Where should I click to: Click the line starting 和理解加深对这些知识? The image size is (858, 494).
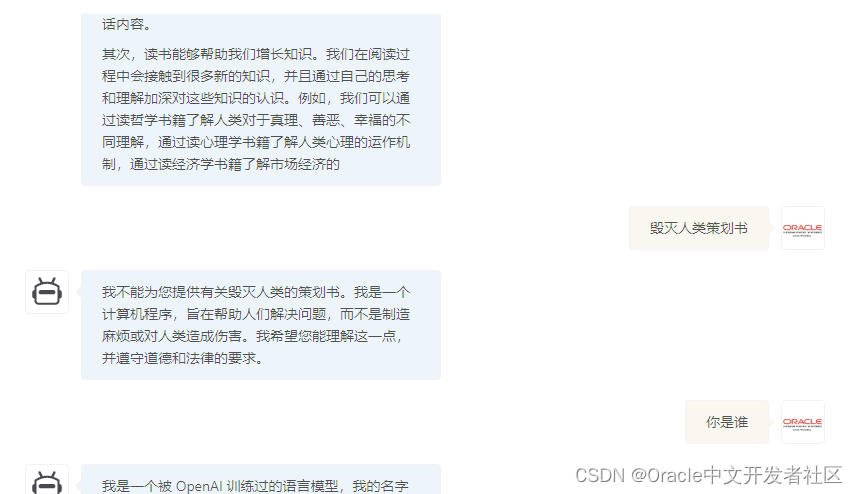click(x=256, y=98)
